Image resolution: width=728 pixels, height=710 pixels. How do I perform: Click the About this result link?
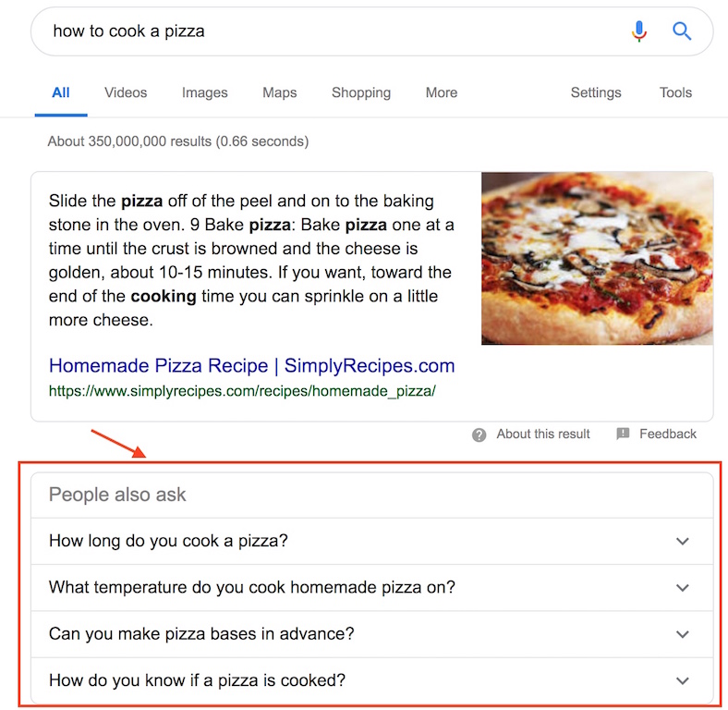coord(542,434)
